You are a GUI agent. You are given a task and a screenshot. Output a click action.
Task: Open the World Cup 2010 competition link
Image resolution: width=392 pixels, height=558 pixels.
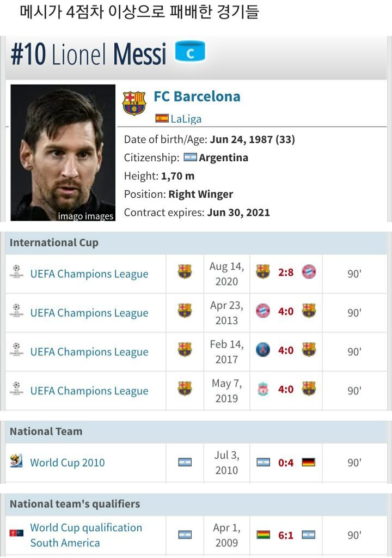68,463
